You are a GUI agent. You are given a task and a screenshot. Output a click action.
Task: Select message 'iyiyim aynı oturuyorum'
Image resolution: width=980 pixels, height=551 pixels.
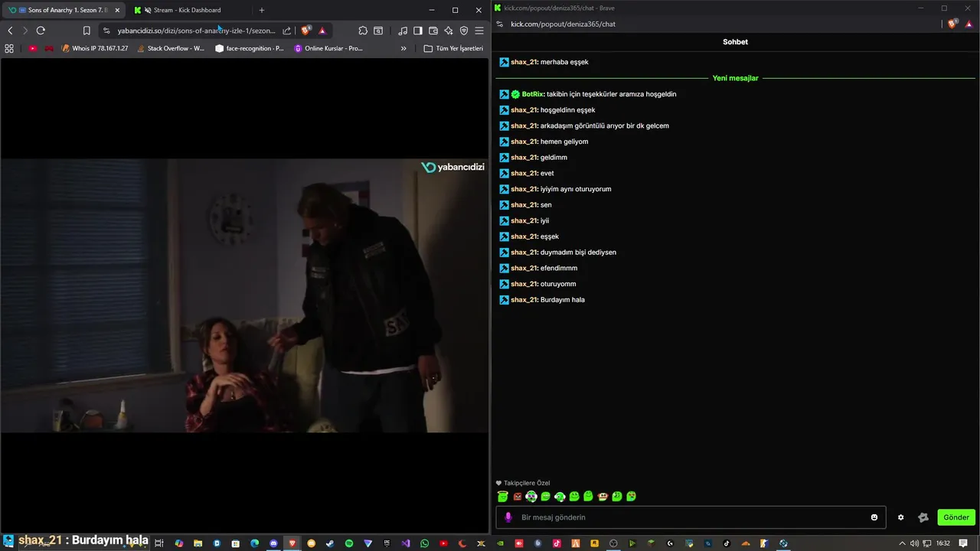point(576,189)
